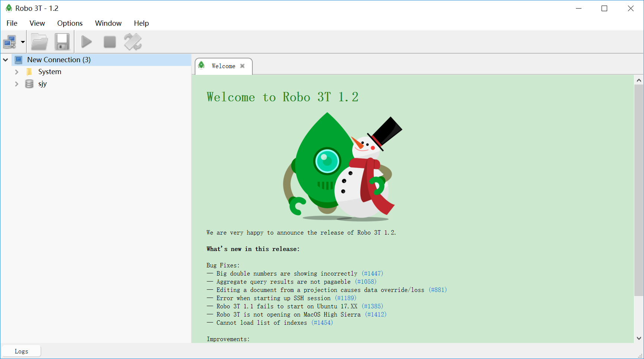This screenshot has width=644, height=359.
Task: Close the Welcome tab
Action: point(242,66)
